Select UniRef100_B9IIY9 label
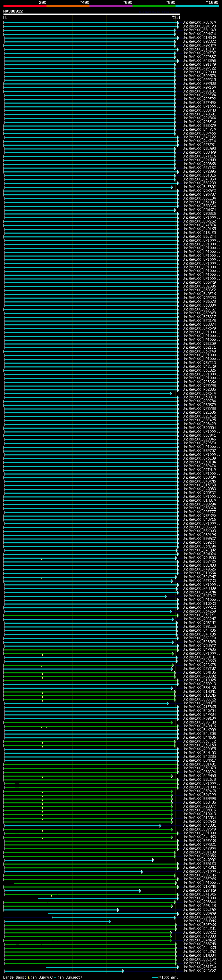The height and width of the screenshot is (980, 222). click(x=199, y=64)
